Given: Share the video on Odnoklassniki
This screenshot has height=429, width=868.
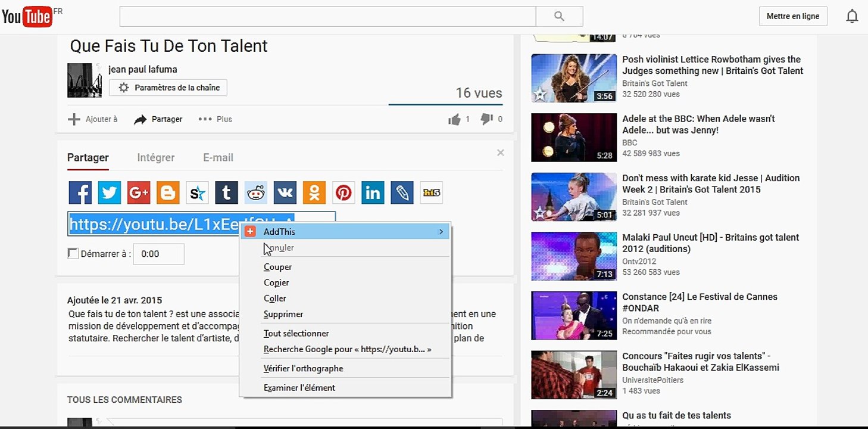Looking at the screenshot, I should [314, 192].
